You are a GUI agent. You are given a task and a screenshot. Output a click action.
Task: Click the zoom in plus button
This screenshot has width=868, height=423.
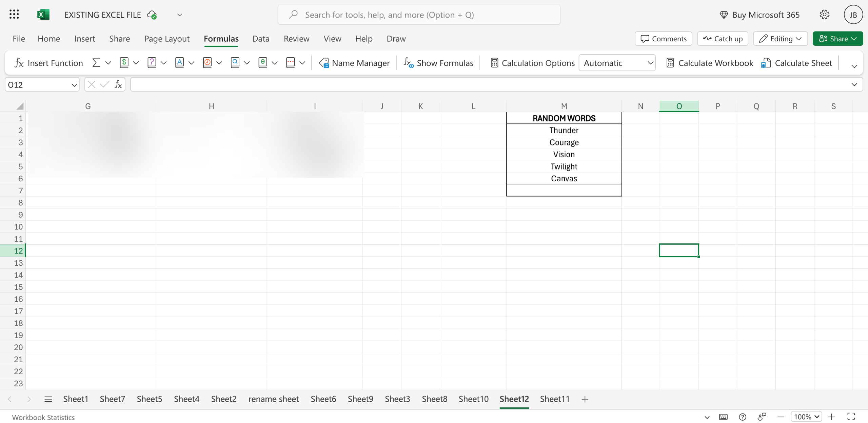tap(831, 417)
